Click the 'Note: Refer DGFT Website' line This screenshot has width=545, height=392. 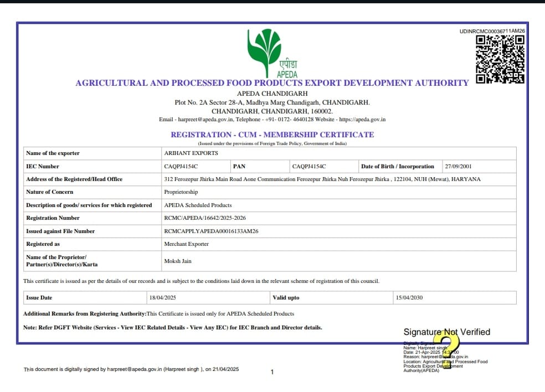pyautogui.click(x=173, y=327)
